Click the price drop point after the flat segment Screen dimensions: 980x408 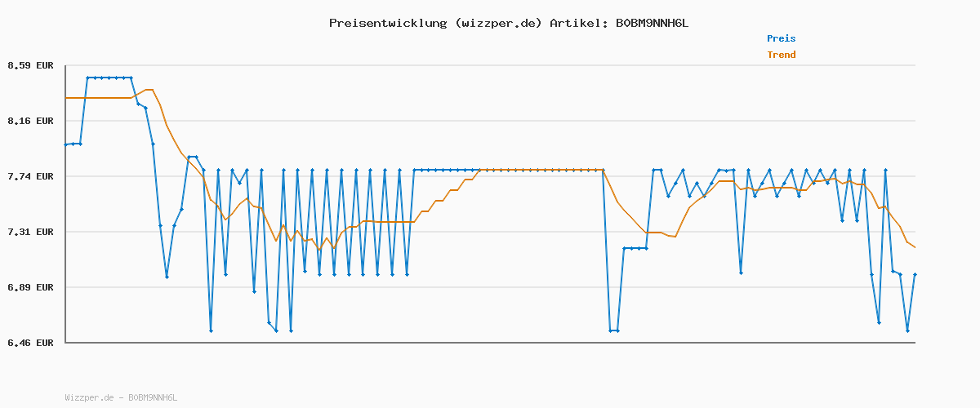click(x=610, y=330)
